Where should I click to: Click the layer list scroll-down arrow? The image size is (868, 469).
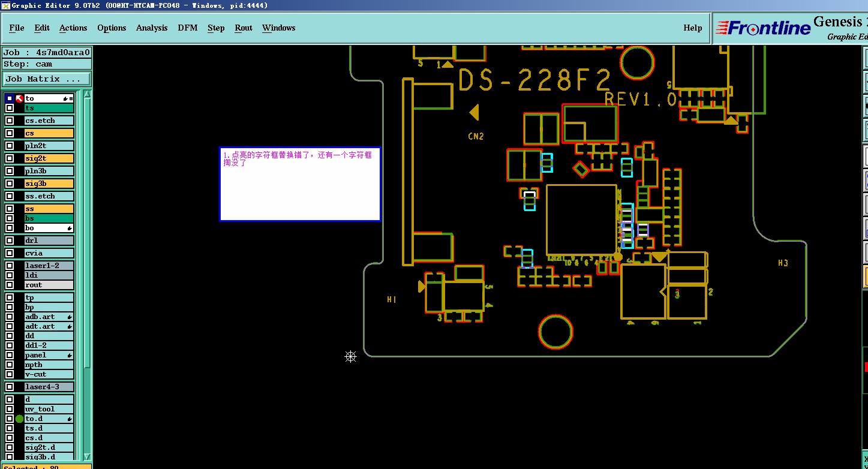point(87,456)
